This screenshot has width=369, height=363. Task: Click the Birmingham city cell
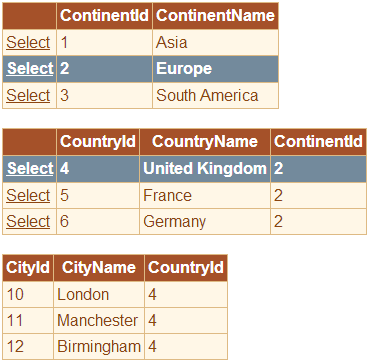click(99, 347)
